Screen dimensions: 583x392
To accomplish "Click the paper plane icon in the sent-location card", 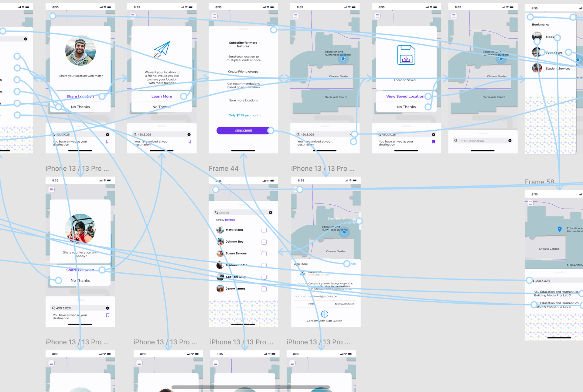I will coord(162,49).
